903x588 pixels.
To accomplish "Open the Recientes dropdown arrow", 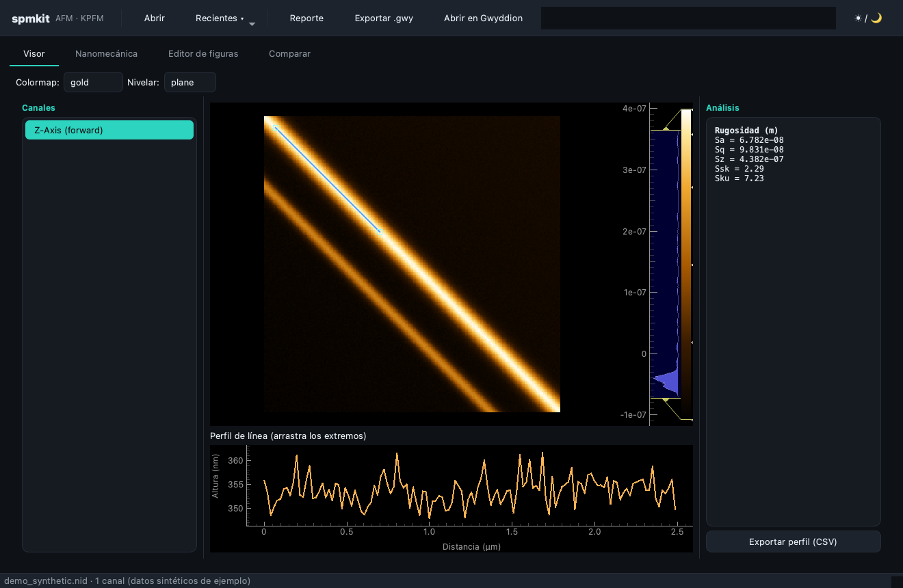I will [x=252, y=24].
